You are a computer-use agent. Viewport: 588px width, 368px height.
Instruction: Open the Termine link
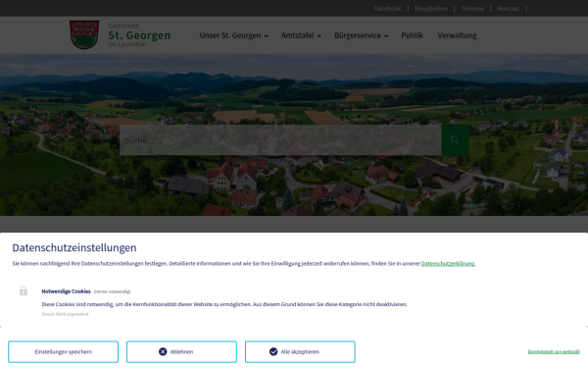pyautogui.click(x=472, y=8)
